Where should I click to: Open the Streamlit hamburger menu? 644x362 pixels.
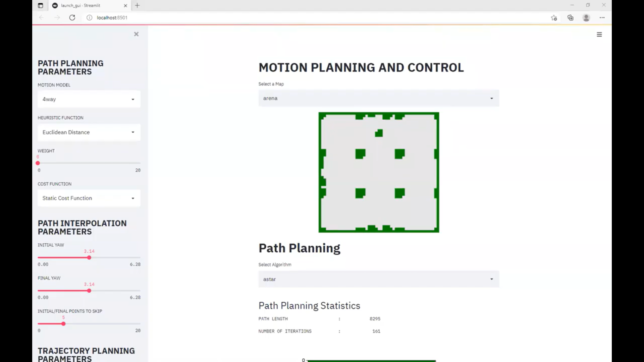tap(599, 35)
